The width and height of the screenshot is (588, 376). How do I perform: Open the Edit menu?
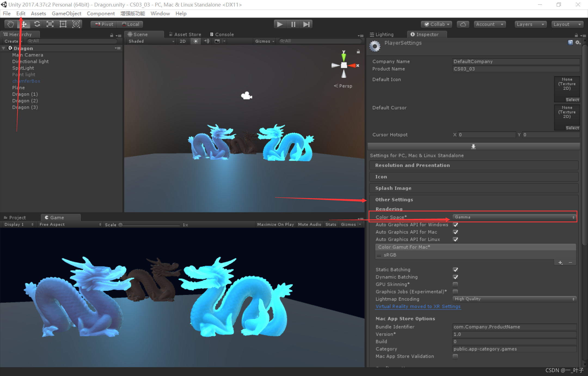tap(21, 13)
